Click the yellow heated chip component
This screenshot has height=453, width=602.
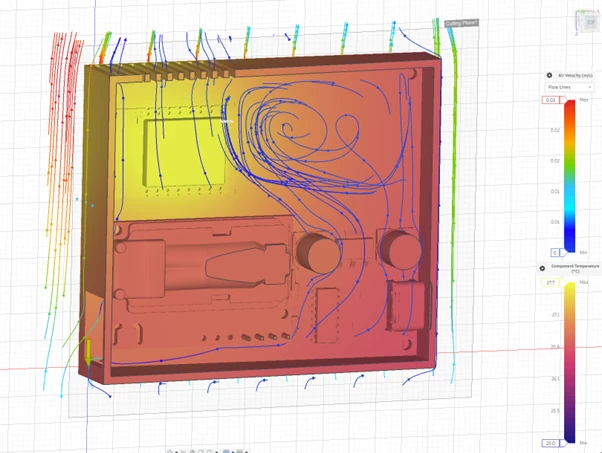click(184, 152)
